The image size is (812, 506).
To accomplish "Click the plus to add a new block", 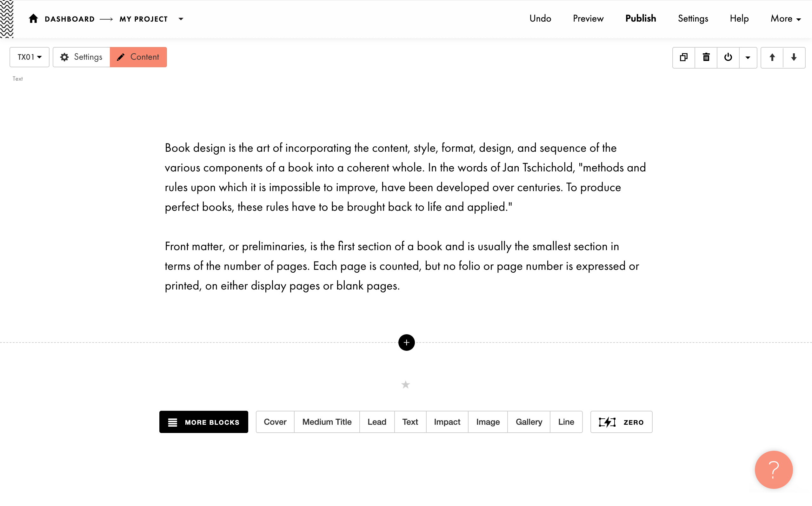I will pyautogui.click(x=407, y=342).
